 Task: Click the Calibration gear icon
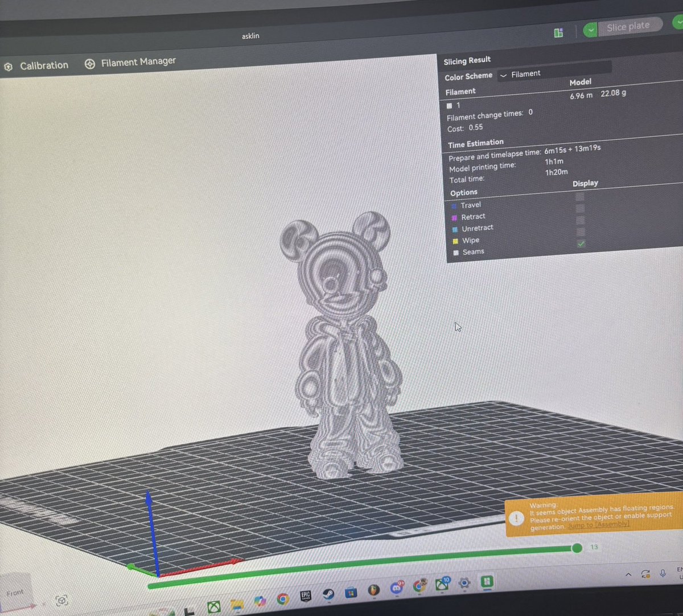tap(8, 67)
